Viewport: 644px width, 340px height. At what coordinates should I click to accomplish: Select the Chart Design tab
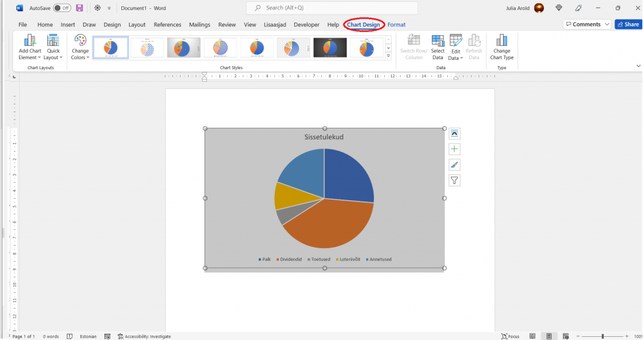364,25
